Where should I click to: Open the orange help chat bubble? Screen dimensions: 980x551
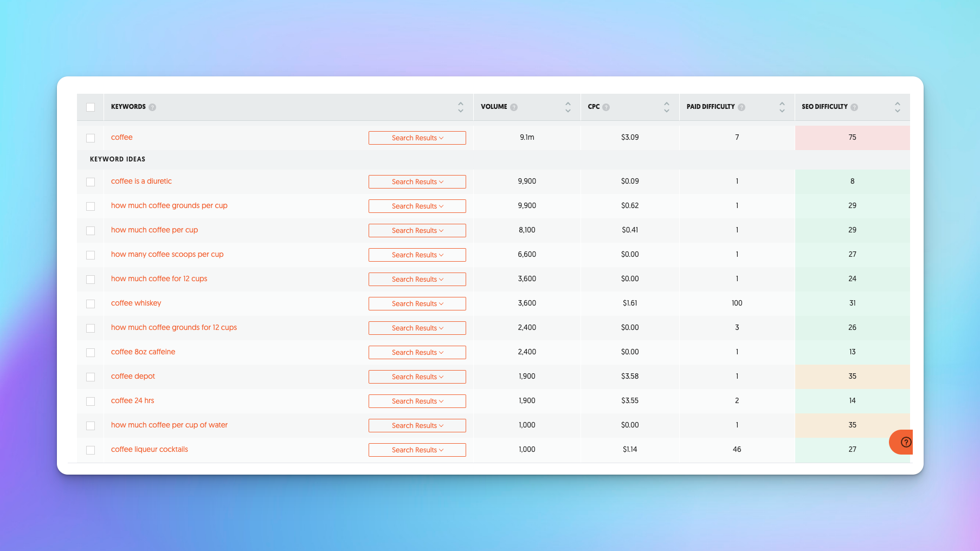click(902, 442)
